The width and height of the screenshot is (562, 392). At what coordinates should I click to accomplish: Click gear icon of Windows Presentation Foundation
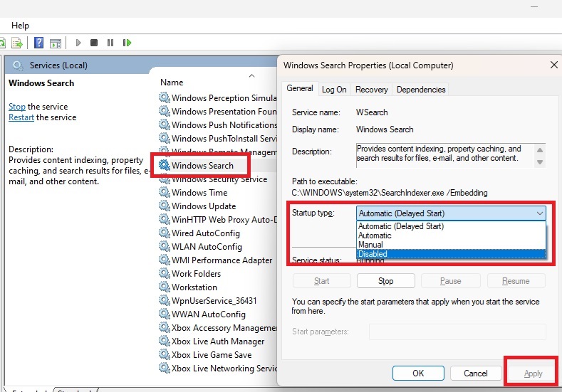pyautogui.click(x=164, y=111)
